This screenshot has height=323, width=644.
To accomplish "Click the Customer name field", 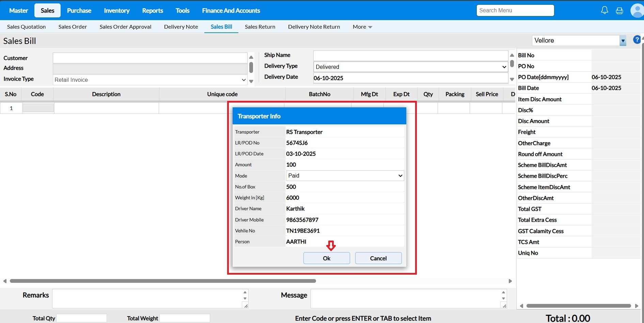I will click(x=150, y=58).
